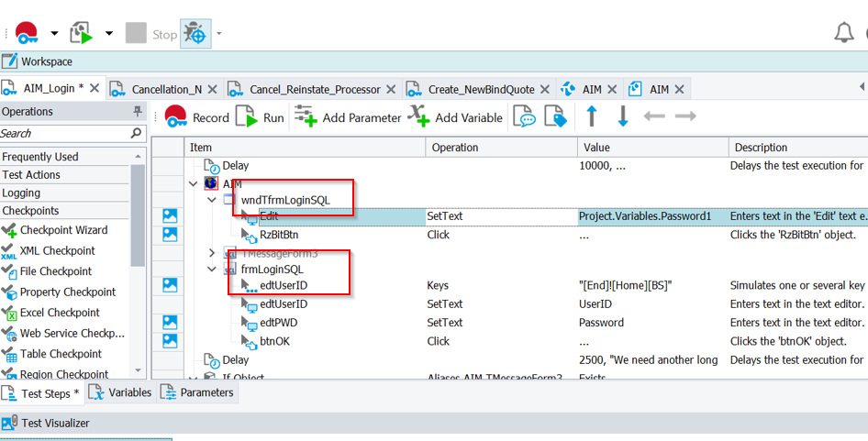The height and width of the screenshot is (441, 868).
Task: Select the Checkpoint Wizard operation
Action: tap(63, 230)
